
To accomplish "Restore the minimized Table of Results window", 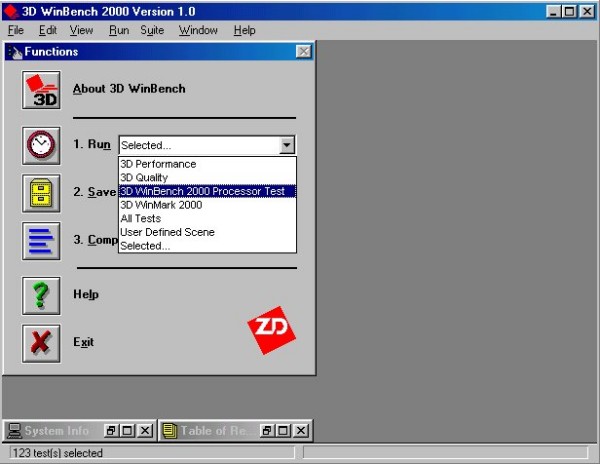I will tap(267, 431).
